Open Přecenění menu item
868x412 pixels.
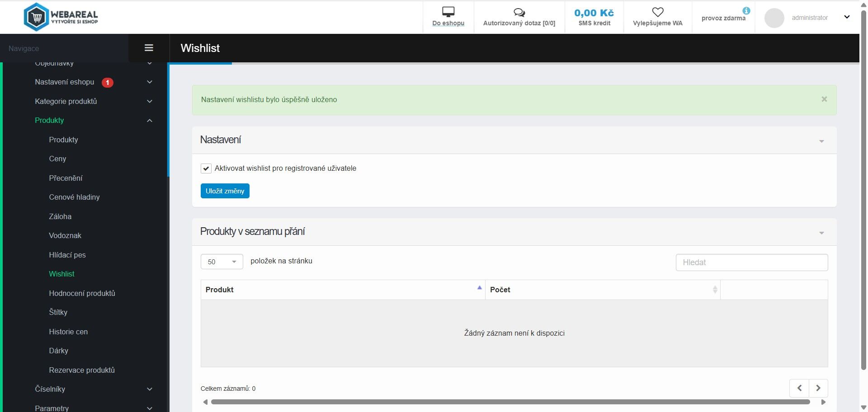point(66,178)
